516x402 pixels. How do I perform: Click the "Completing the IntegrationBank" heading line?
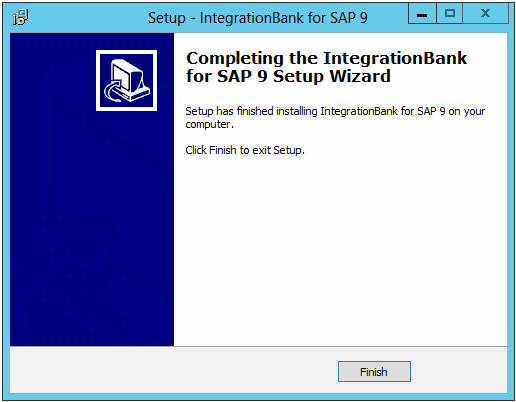[326, 58]
